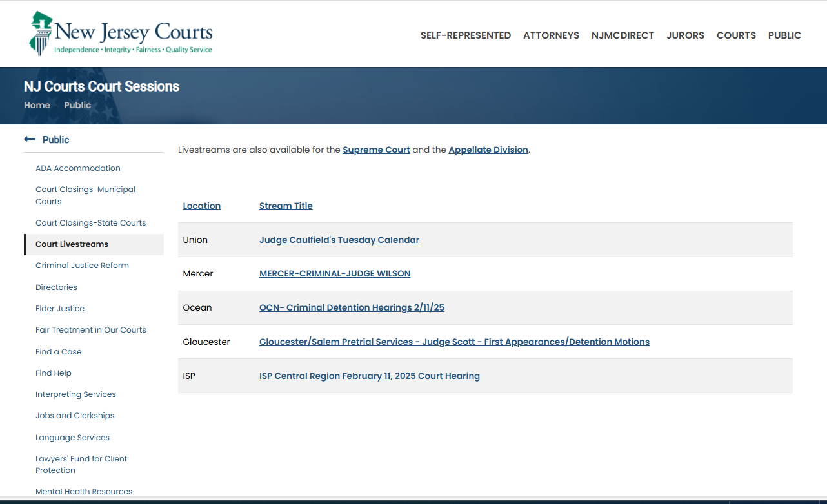Click the Public sidebar heading
The image size is (827, 504).
55,140
